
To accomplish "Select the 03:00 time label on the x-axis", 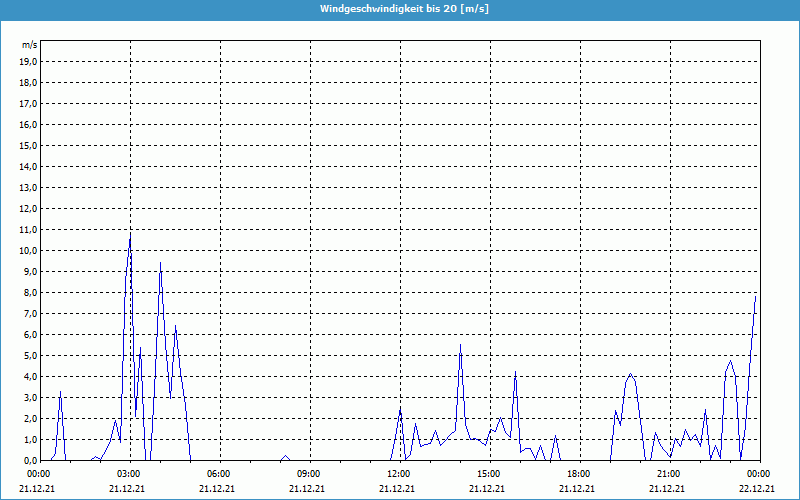I will point(128,473).
